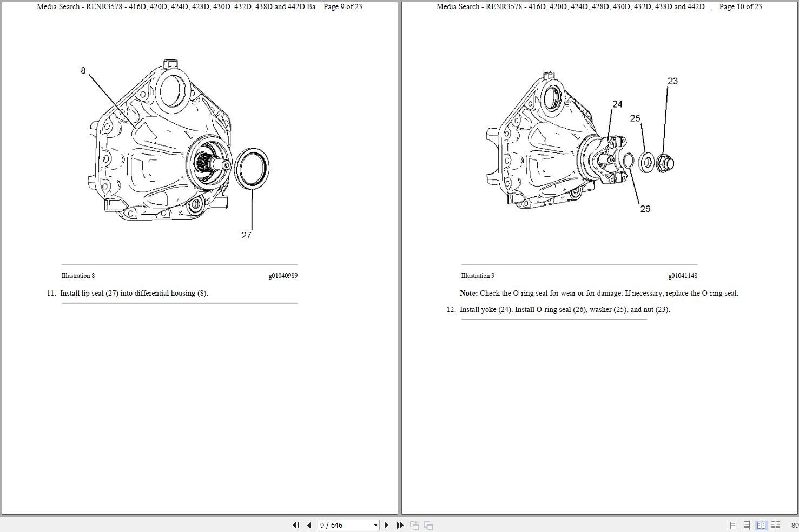This screenshot has width=799, height=532.
Task: Click the next view icon in the toolbar
Action: 428,525
